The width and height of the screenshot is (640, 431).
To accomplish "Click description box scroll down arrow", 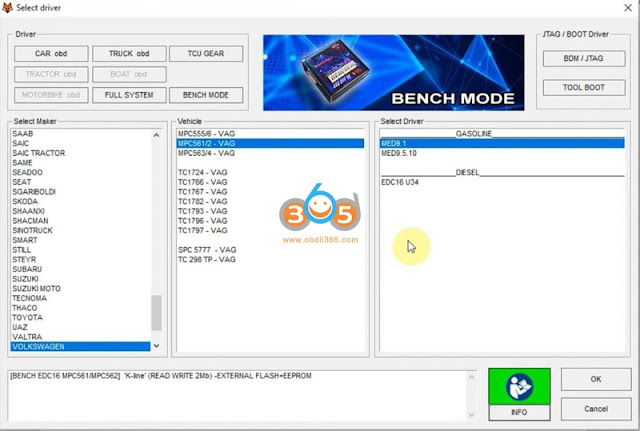I will [x=471, y=415].
